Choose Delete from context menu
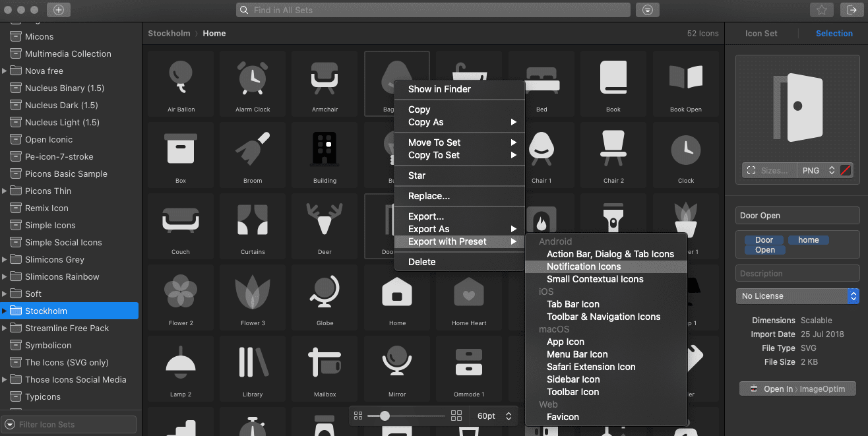The image size is (868, 436). 459,262
